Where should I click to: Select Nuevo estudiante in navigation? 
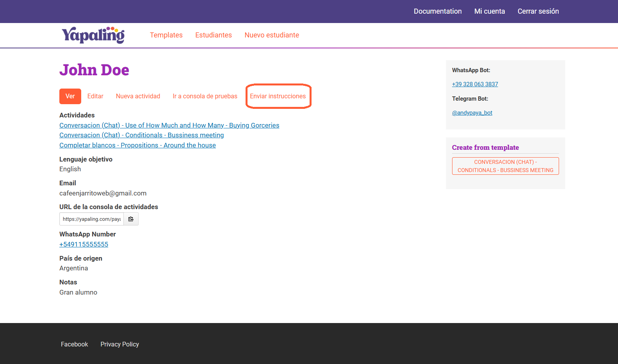point(271,35)
